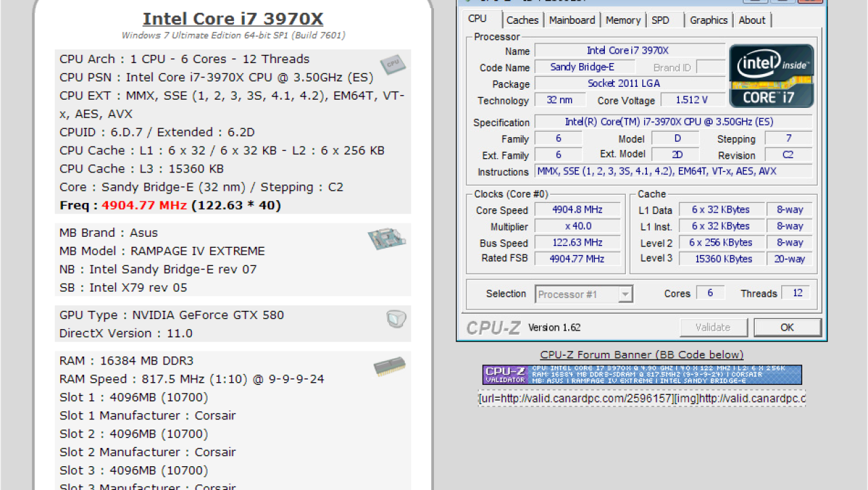Click the RAM Speed 817.5 MHz line
The image size is (868, 490).
coord(192,379)
